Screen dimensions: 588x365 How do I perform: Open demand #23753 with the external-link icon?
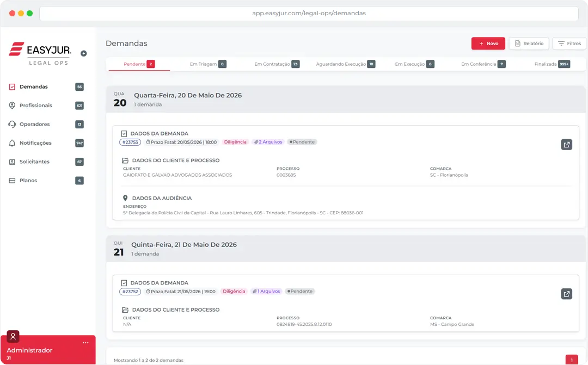pos(567,144)
